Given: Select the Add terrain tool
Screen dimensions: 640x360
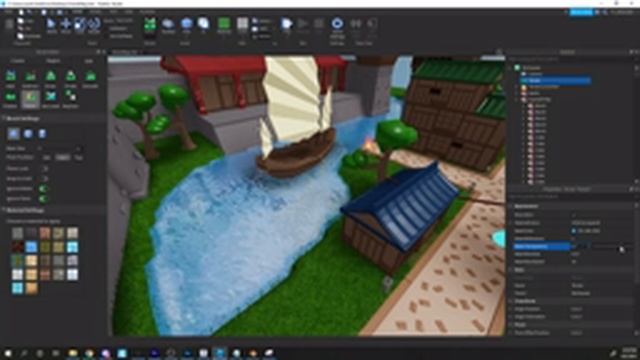Looking at the screenshot, I should 11,78.
